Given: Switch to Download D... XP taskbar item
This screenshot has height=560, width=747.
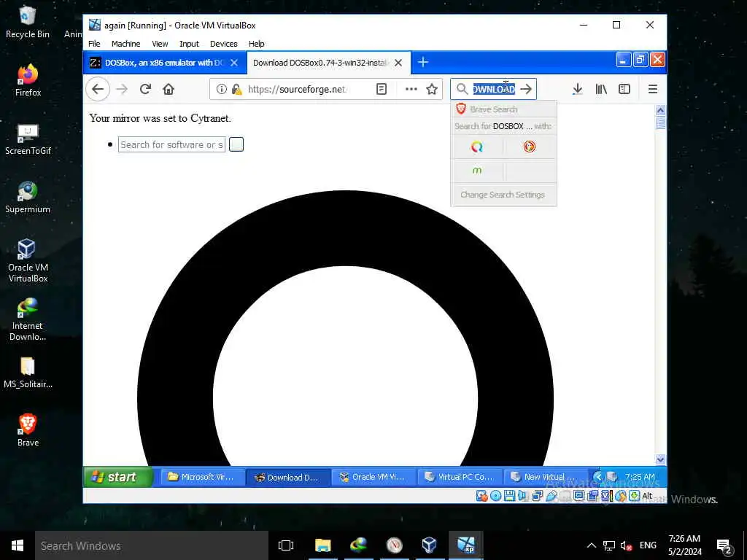Looking at the screenshot, I should (288, 477).
